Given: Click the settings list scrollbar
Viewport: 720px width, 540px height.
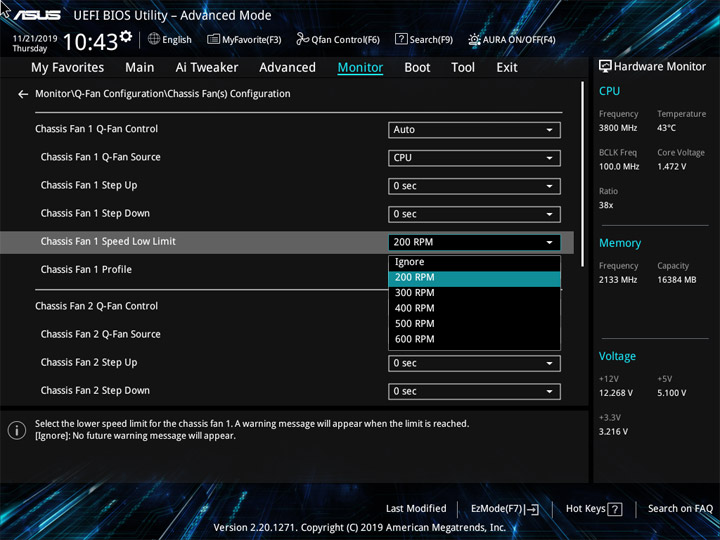Looking at the screenshot, I should pos(583,174).
